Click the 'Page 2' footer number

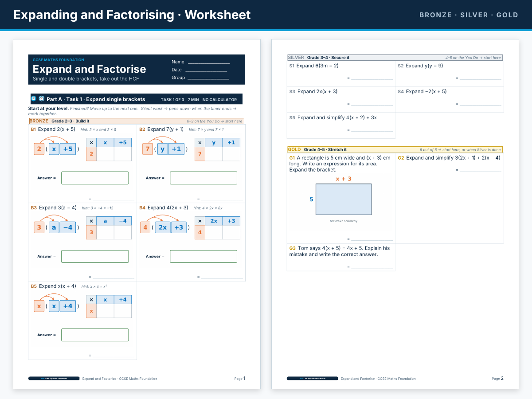(x=498, y=379)
